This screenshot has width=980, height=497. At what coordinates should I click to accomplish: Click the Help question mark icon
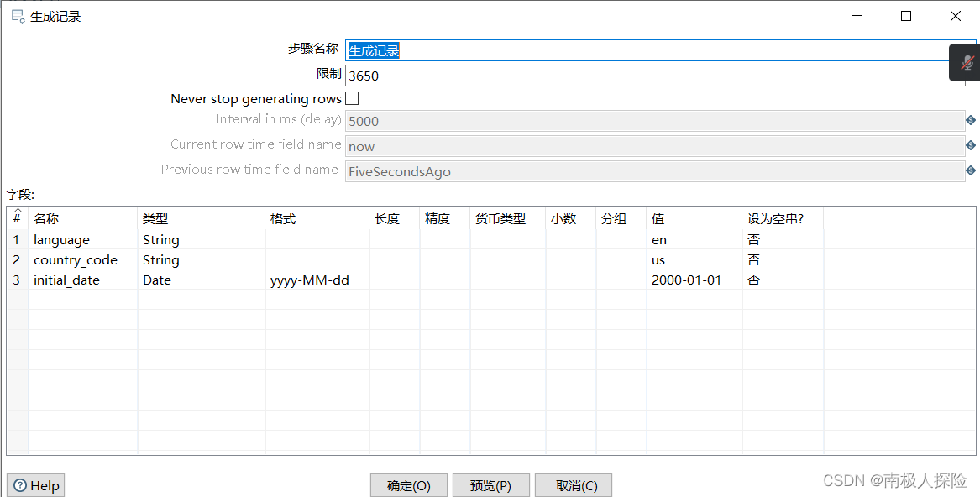point(20,486)
